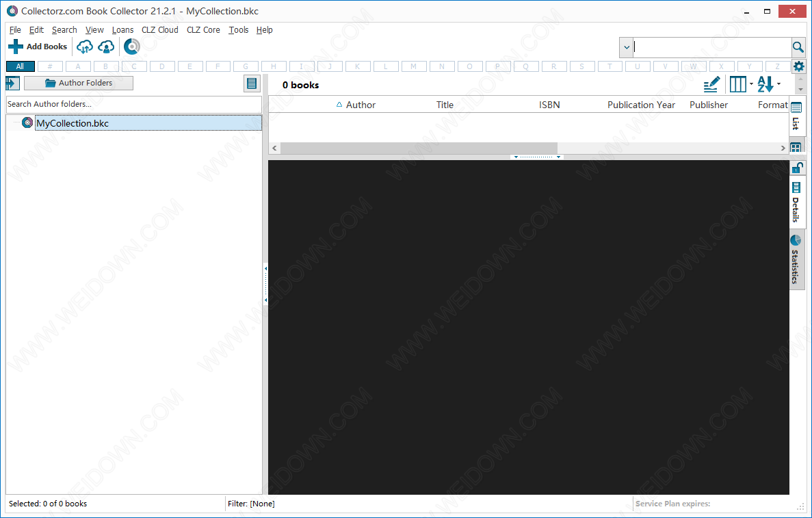This screenshot has height=518, width=812.
Task: Click the magnifying glass search icon
Action: [798, 47]
